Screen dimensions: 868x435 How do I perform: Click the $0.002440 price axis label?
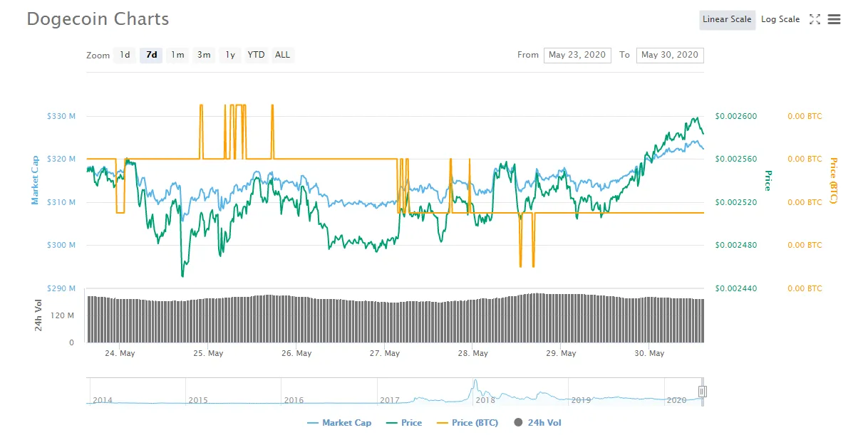tap(736, 288)
